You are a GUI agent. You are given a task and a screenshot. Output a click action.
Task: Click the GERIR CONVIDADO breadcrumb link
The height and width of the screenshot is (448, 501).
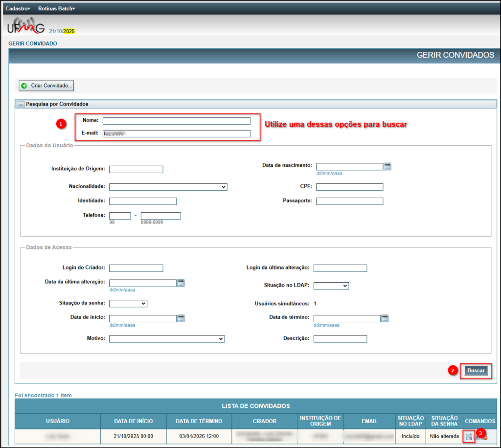pyautogui.click(x=33, y=44)
